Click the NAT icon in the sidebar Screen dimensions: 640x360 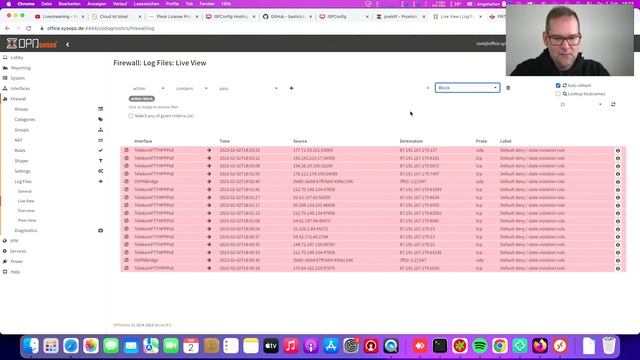pos(100,140)
